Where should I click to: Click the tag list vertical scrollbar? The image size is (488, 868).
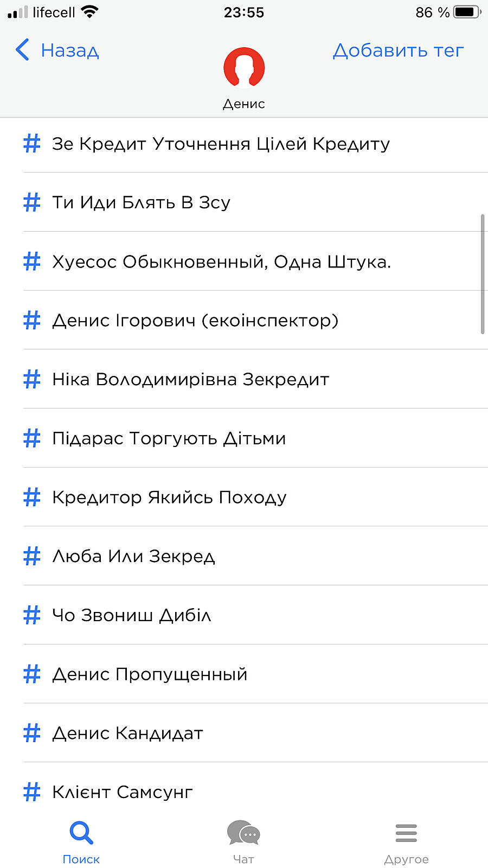click(x=482, y=274)
